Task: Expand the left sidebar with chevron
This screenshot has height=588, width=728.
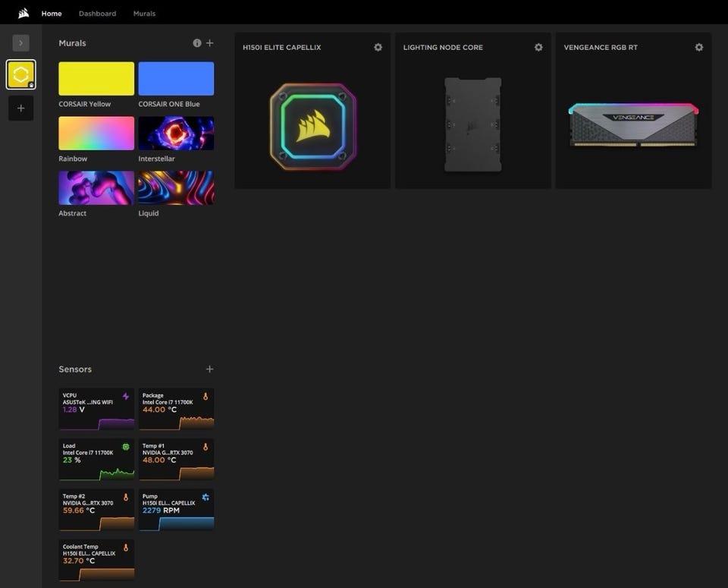Action: click(21, 42)
